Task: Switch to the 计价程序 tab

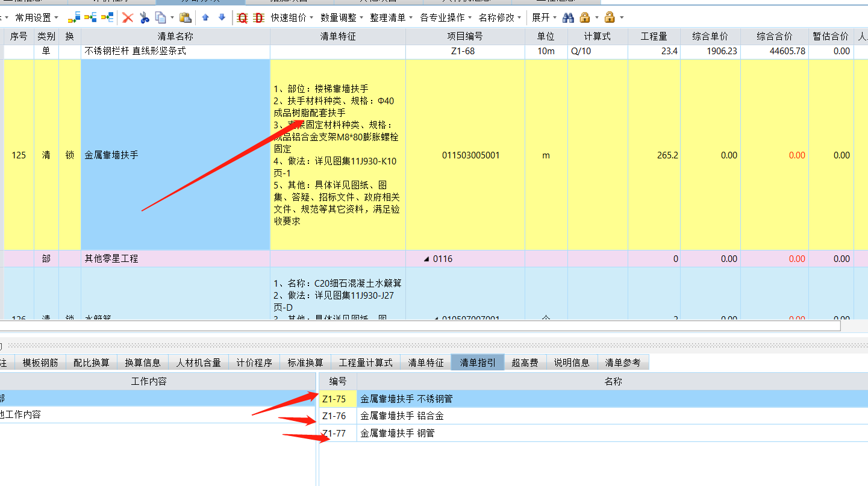Action: 254,363
